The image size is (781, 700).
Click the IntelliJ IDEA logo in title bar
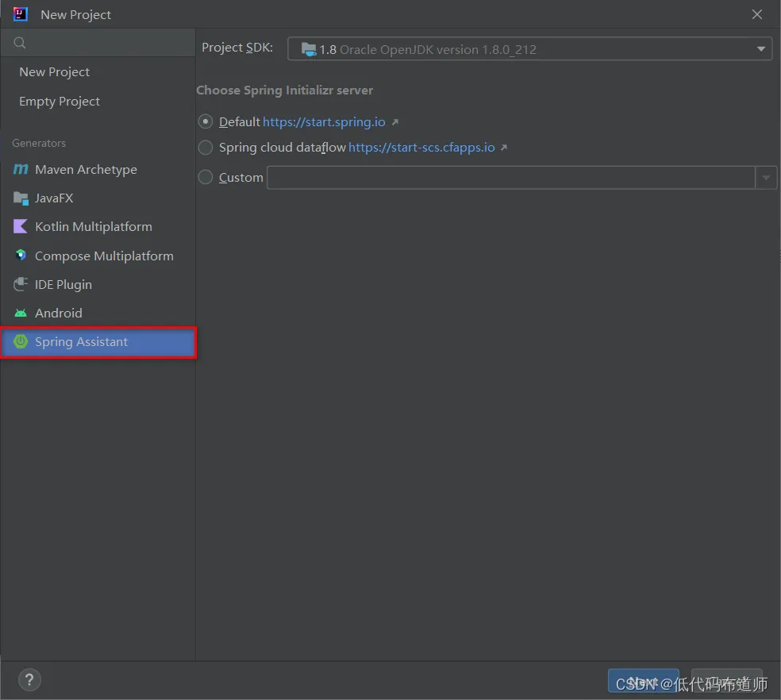pos(21,14)
